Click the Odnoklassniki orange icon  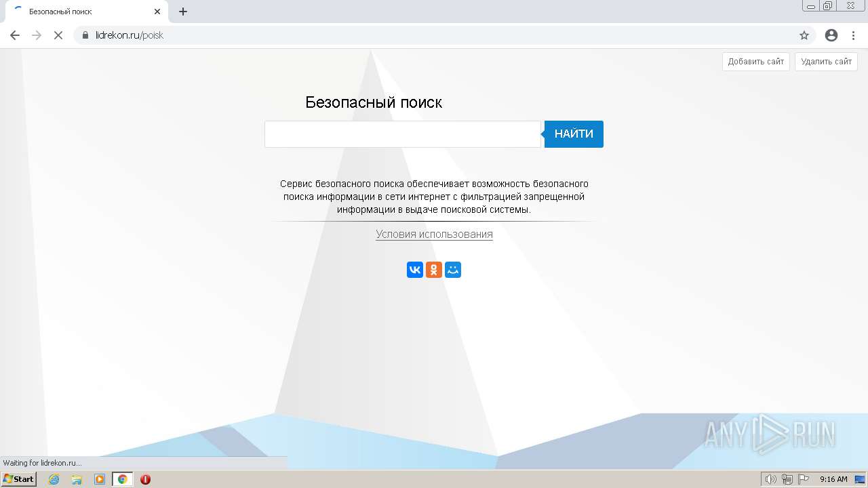[434, 270]
